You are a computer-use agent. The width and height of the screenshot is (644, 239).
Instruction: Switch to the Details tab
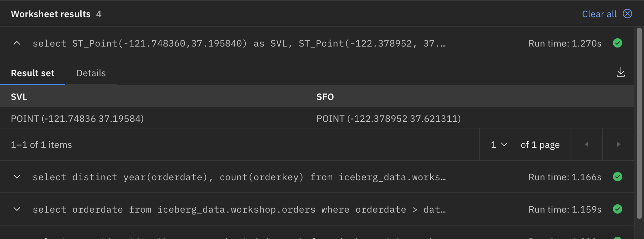tap(91, 73)
